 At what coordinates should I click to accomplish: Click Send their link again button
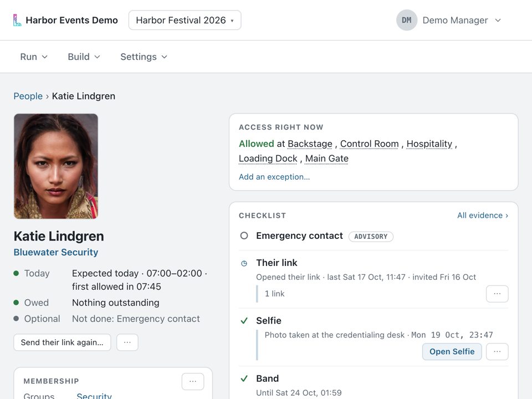[x=62, y=342]
